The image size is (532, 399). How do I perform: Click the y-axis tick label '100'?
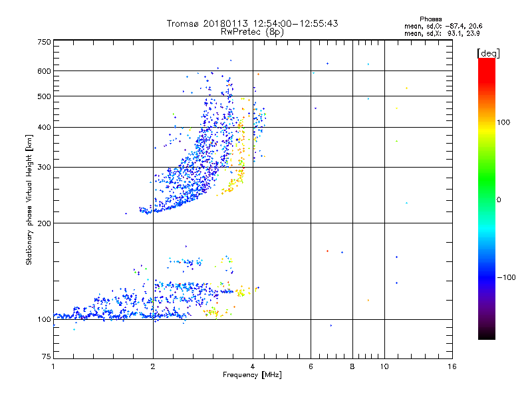click(44, 320)
